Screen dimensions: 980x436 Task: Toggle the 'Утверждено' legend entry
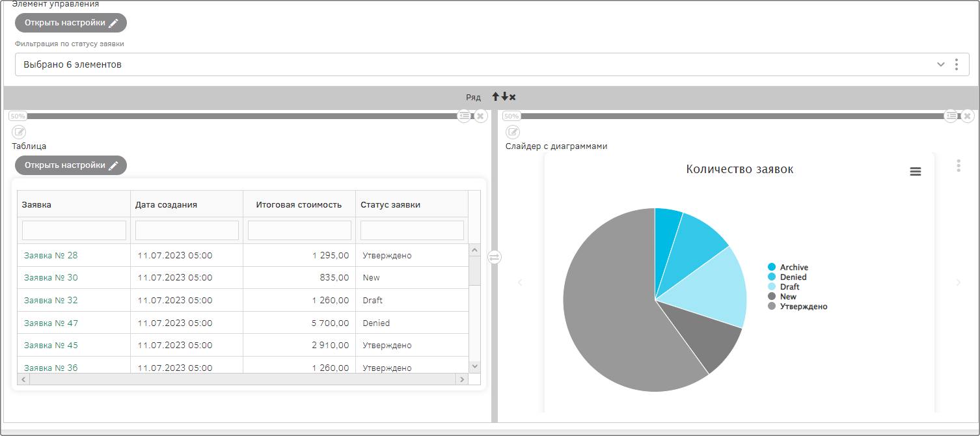(798, 307)
